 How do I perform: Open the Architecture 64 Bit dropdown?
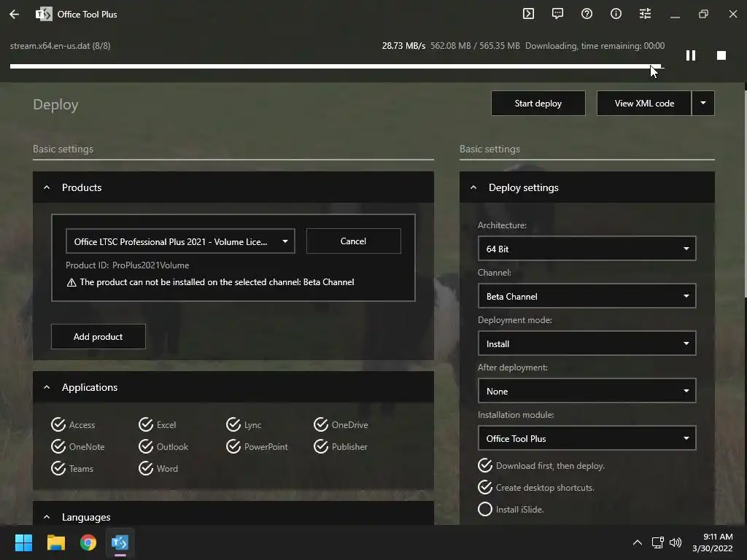[x=587, y=249]
